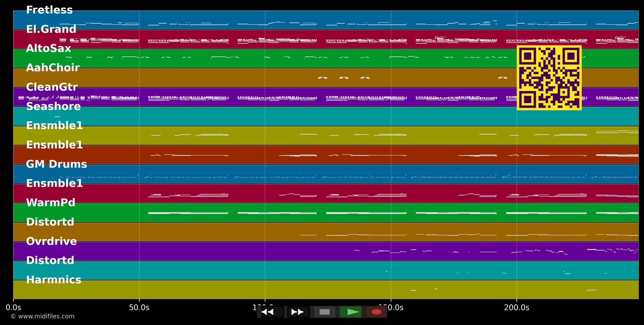The height and width of the screenshot is (325, 644).
Task: Click the 0.0s timeline start label
Action: [x=13, y=307]
